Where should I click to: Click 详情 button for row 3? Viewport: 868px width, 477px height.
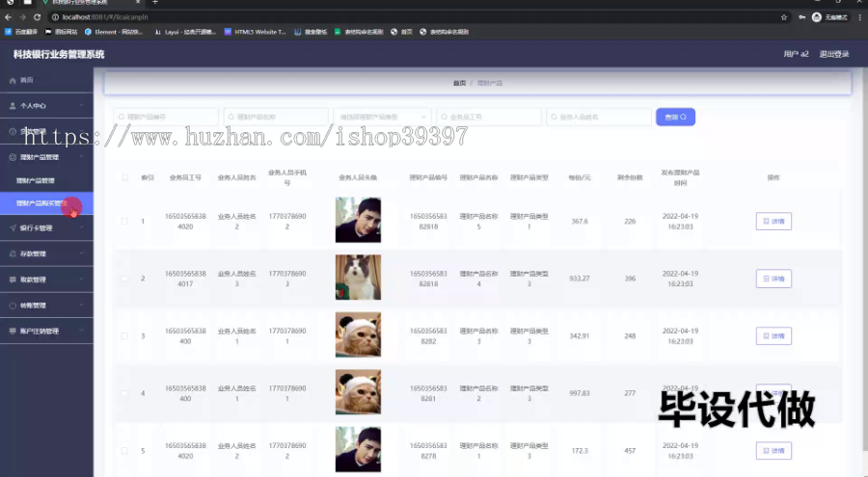(x=773, y=336)
